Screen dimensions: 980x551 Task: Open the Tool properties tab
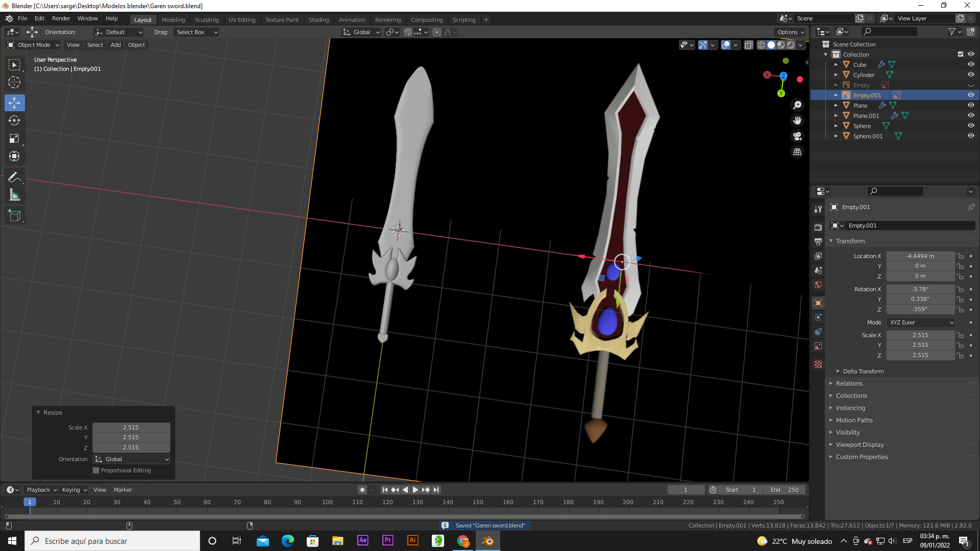(818, 209)
